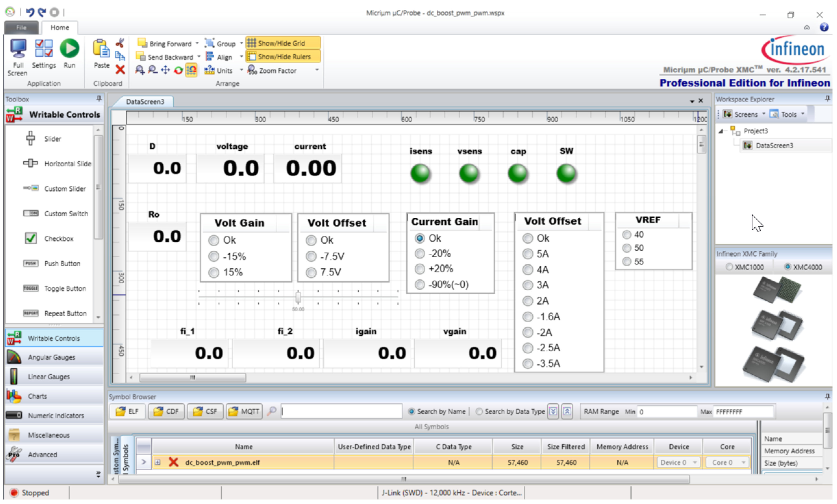The image size is (837, 504).
Task: Open the ELF file loader button
Action: tap(127, 412)
